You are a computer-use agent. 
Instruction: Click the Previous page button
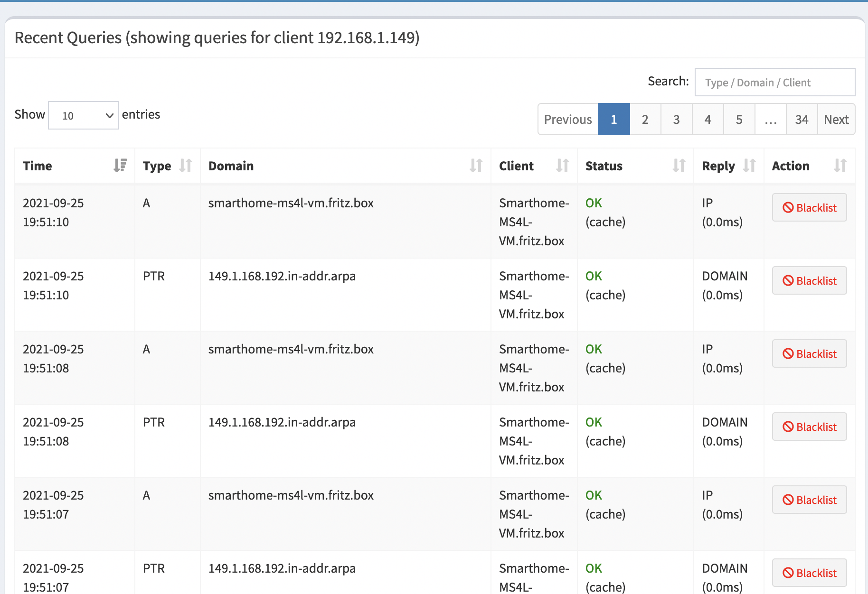pyautogui.click(x=568, y=120)
